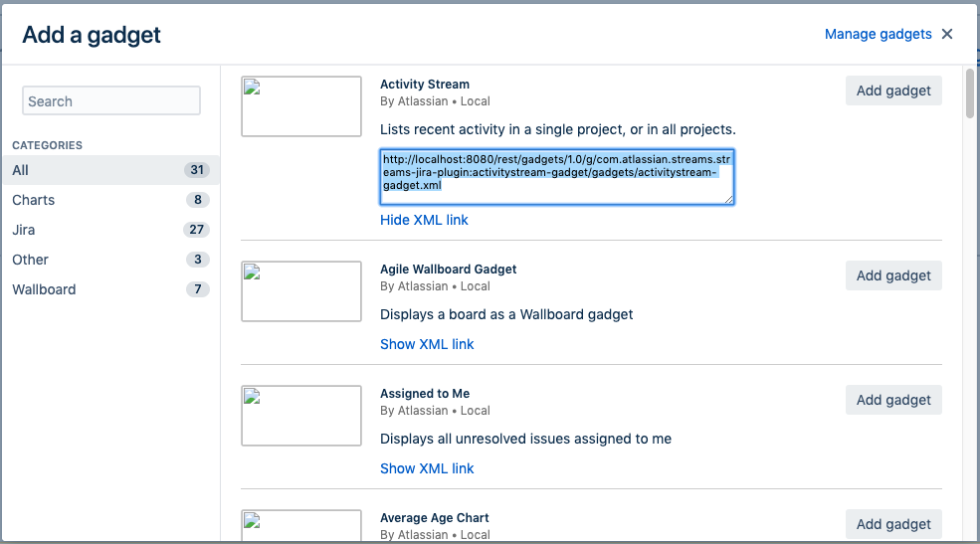Hide XML link for Activity Stream

424,220
